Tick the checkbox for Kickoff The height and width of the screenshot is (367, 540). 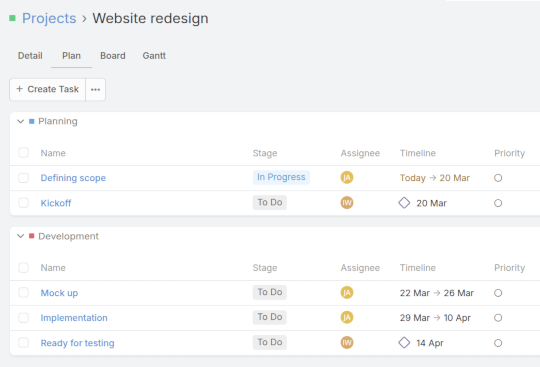click(x=23, y=203)
